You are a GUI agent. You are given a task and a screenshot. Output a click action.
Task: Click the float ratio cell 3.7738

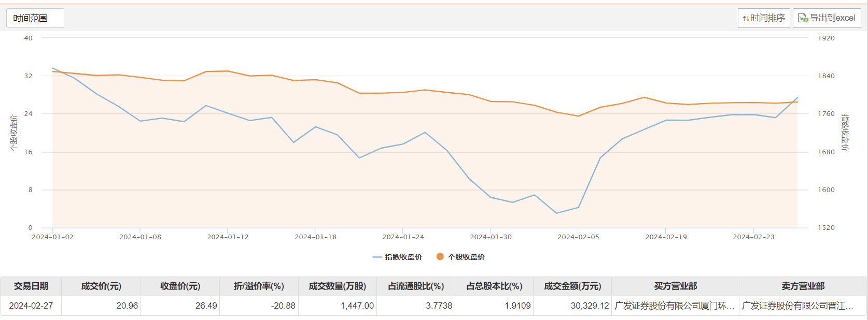(416, 306)
